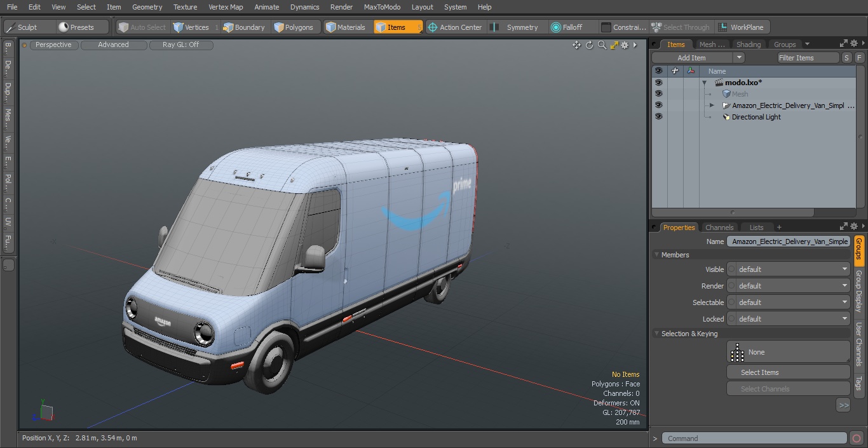Image resolution: width=868 pixels, height=448 pixels.
Task: Activate the Sculpt tool button
Action: click(28, 27)
